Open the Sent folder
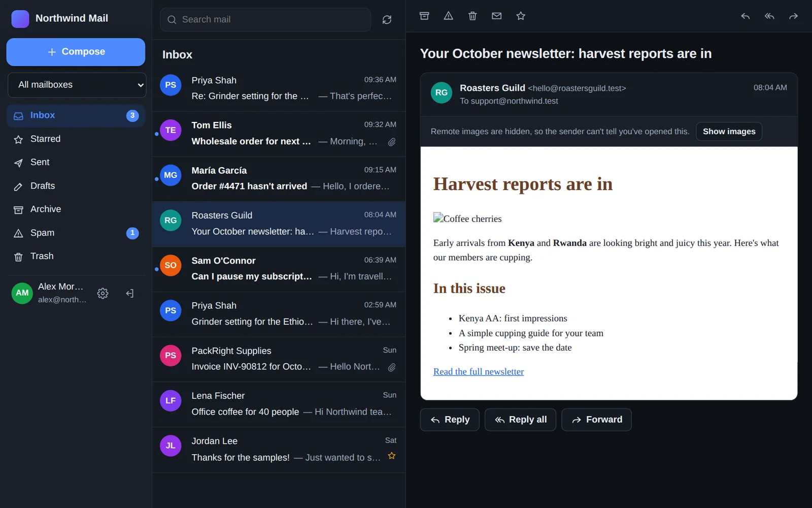The width and height of the screenshot is (812, 508). (x=76, y=163)
